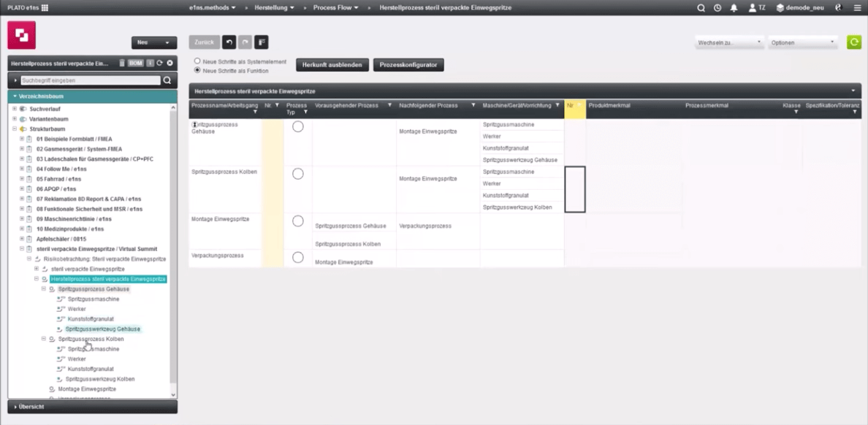Open Herstellung breadcrumb menu
The width and height of the screenshot is (868, 425).
point(275,8)
